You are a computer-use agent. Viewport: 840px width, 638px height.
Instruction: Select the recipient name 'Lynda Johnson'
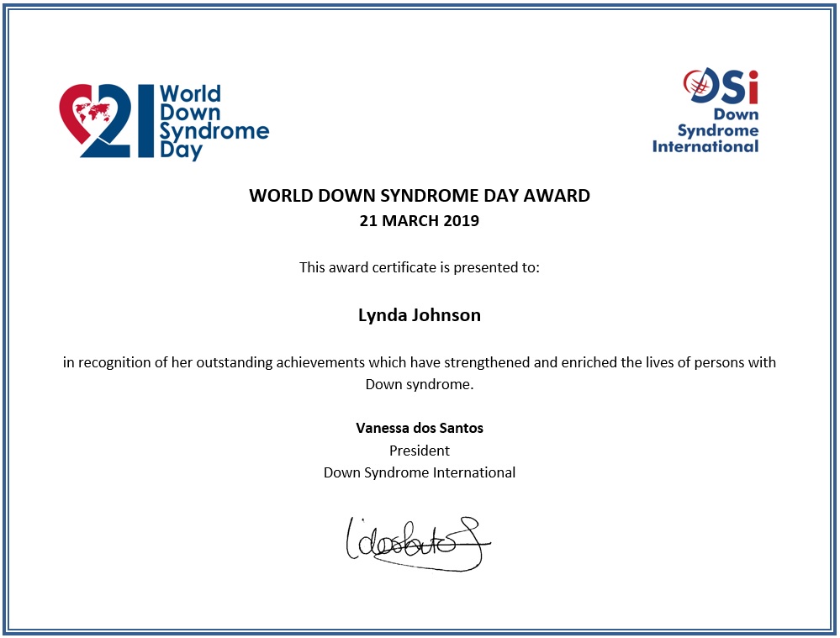(420, 315)
